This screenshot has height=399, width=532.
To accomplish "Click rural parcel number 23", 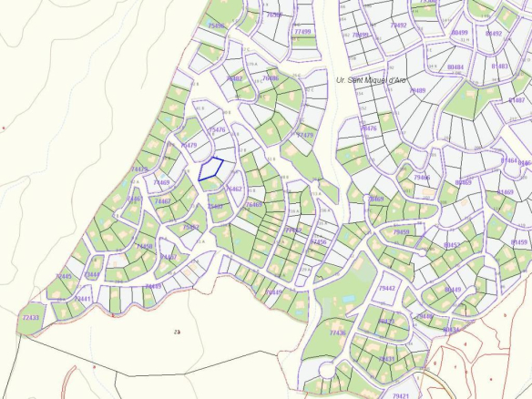I will tap(177, 332).
